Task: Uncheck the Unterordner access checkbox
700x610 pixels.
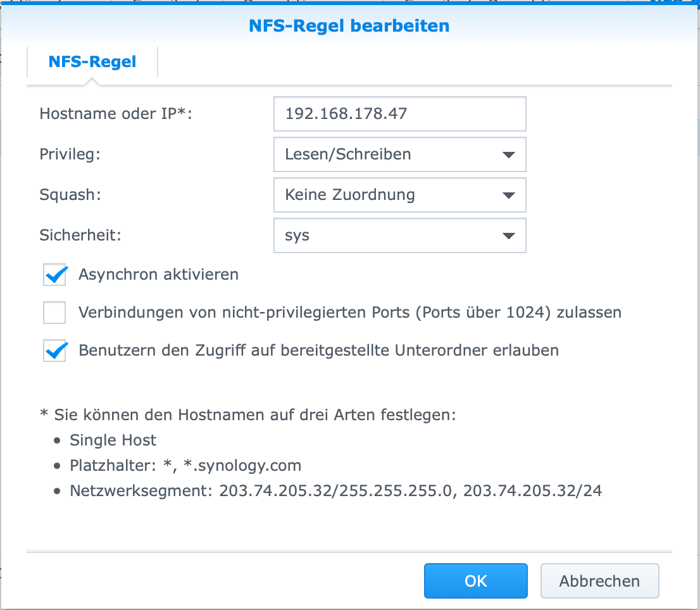Action: 55,351
